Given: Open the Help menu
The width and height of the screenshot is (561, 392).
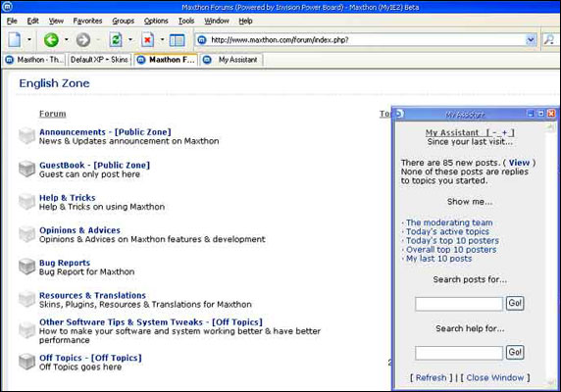Looking at the screenshot, I should 246,22.
